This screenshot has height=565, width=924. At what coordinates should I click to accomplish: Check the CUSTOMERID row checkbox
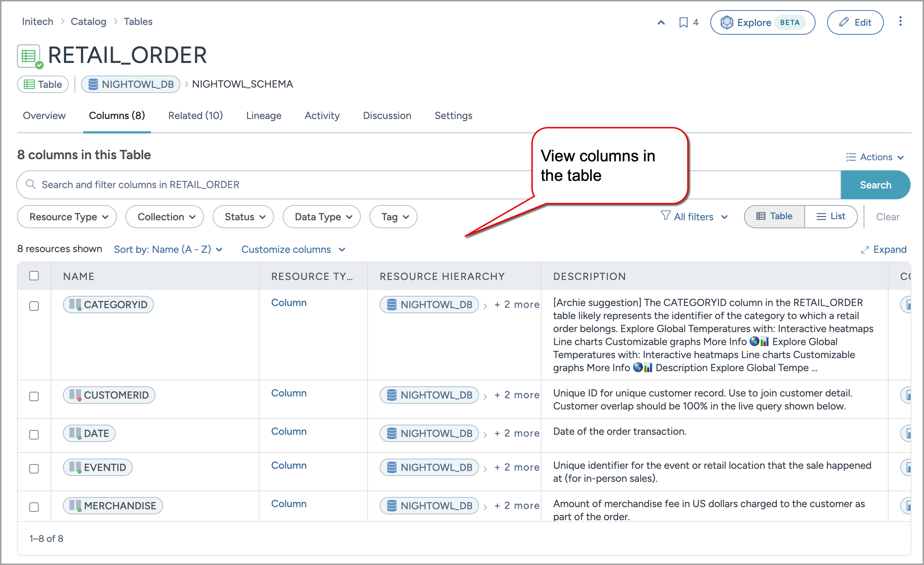[x=34, y=396]
